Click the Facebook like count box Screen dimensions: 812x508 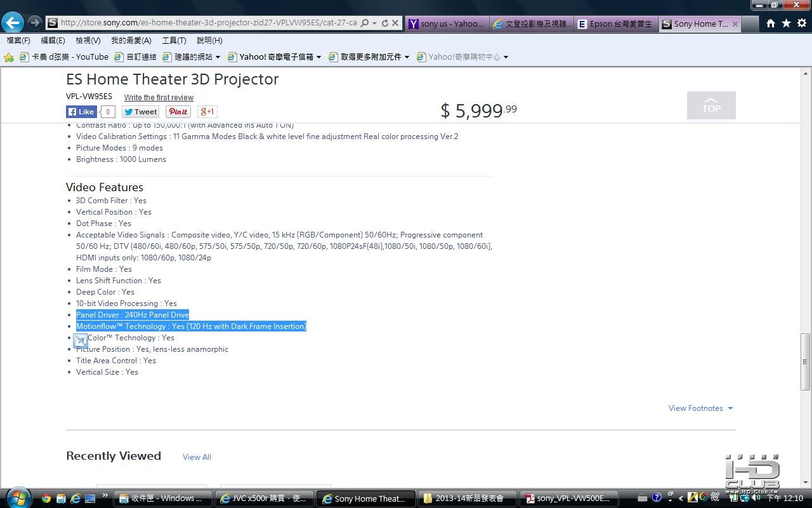[x=107, y=112]
